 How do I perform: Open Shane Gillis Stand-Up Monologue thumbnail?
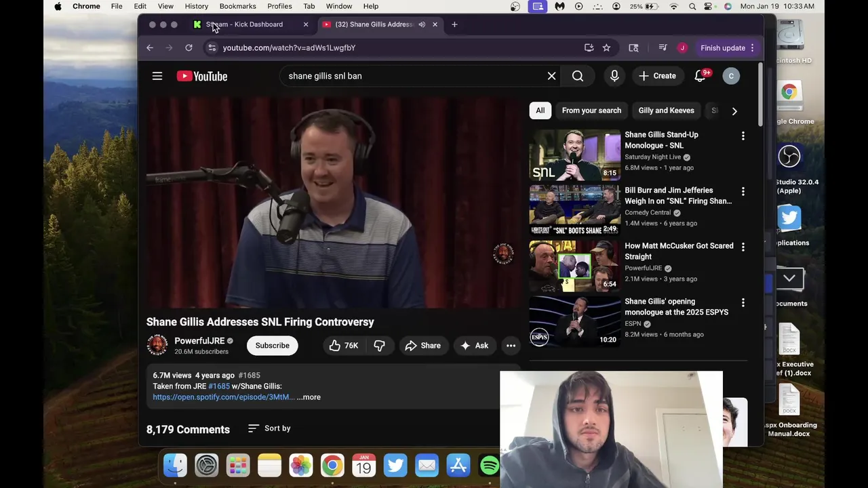pos(574,155)
